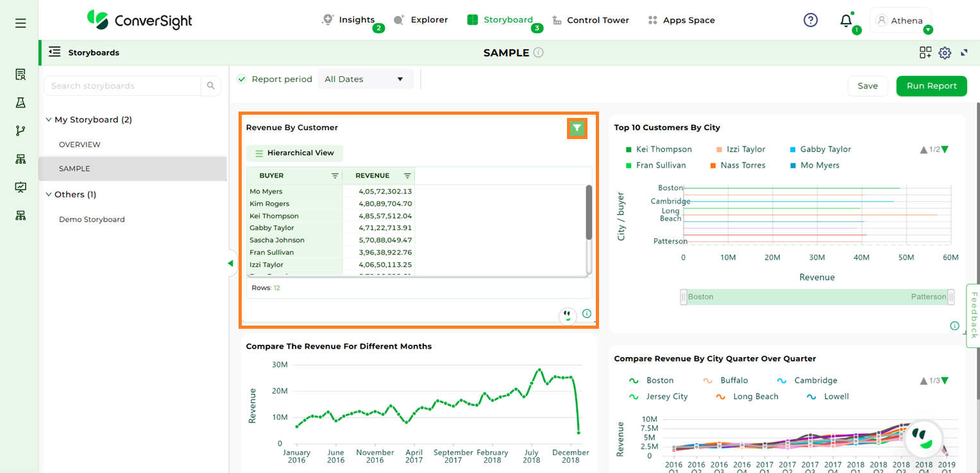
Task: Collapse the My Storyboard group
Action: (49, 120)
